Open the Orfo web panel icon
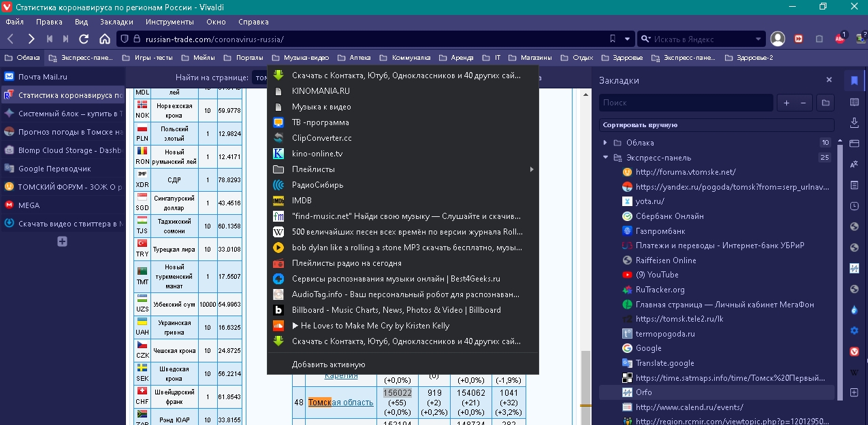This screenshot has height=425, width=868. click(x=854, y=268)
